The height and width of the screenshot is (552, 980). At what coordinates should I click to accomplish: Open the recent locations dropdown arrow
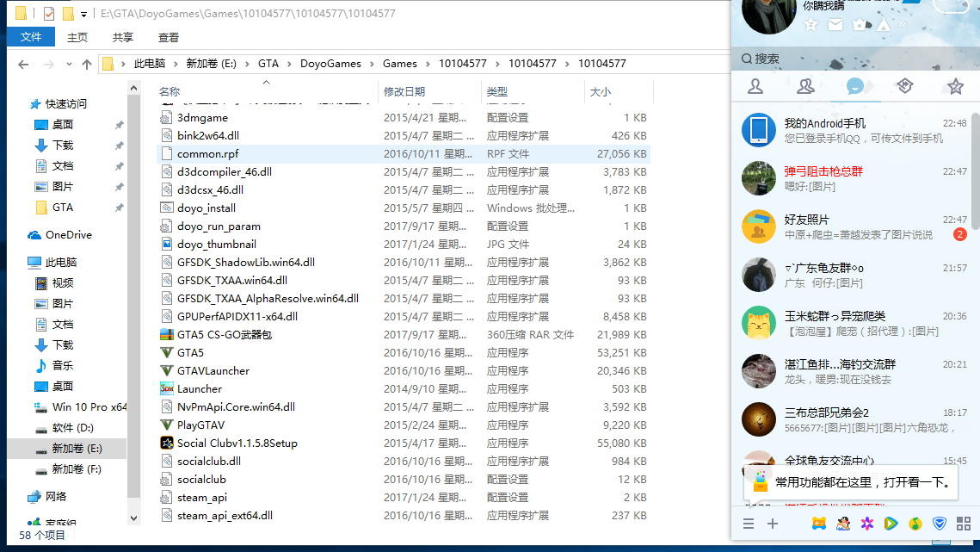point(69,64)
